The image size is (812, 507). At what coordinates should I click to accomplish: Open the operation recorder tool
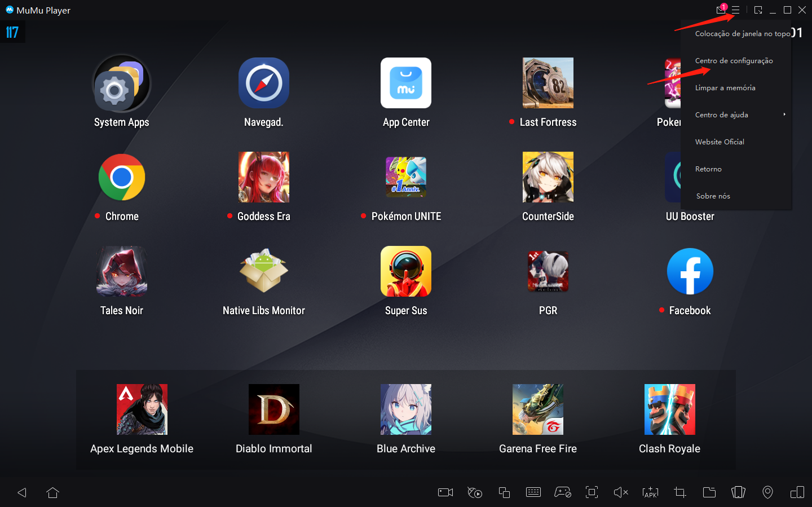tap(475, 492)
